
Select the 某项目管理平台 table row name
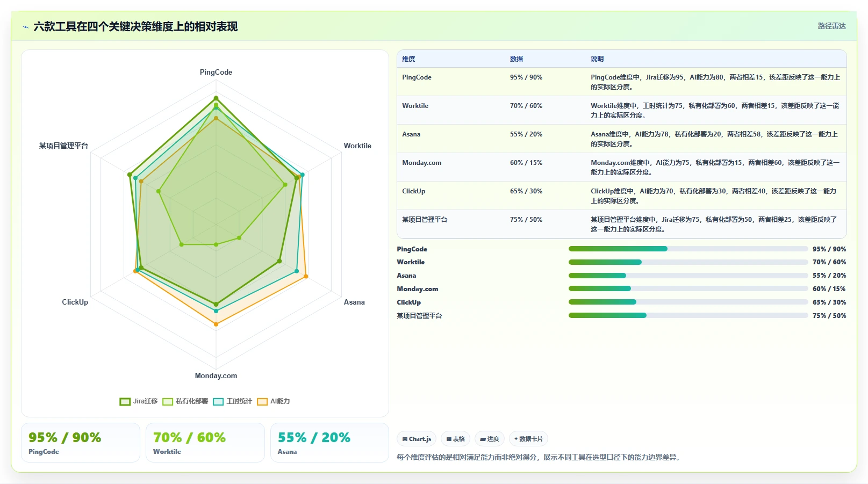(x=425, y=220)
